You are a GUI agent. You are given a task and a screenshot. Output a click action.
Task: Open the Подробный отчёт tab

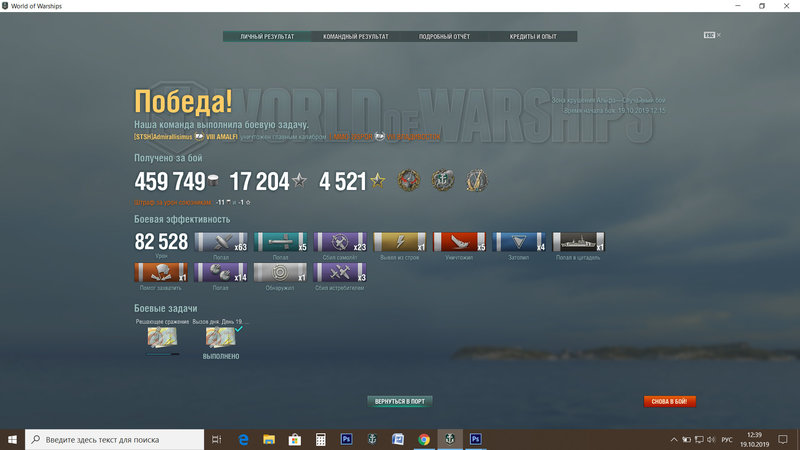[444, 36]
